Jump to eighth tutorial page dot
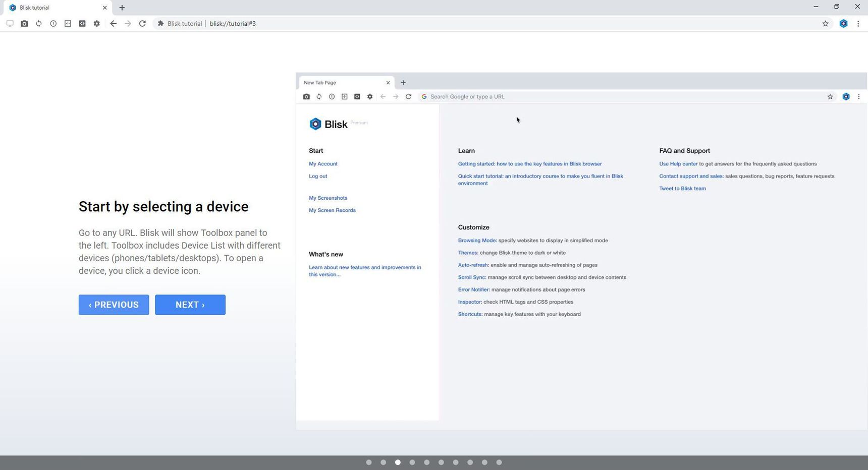This screenshot has height=470, width=868. click(x=470, y=462)
